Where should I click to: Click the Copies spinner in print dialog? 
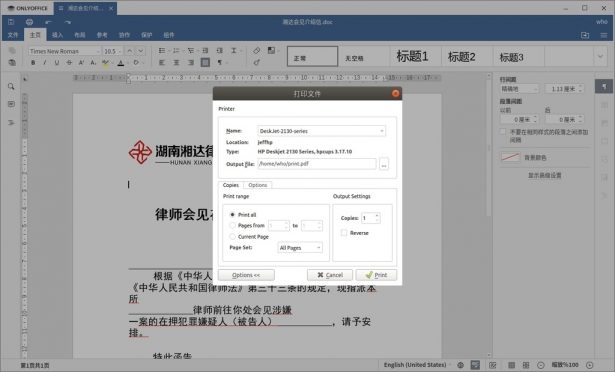tap(370, 218)
